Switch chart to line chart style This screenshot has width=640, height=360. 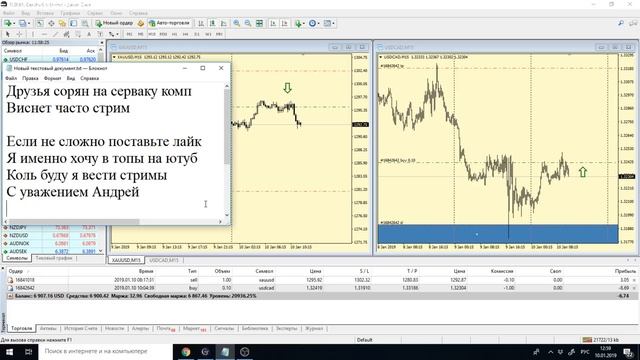tap(223, 23)
